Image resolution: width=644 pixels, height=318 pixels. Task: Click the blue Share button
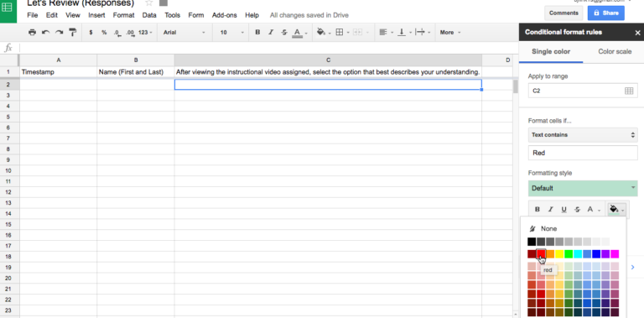[605, 13]
